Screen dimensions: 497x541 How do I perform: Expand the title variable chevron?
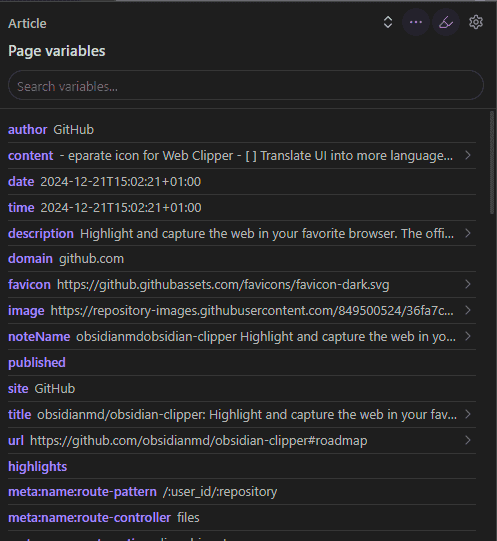[x=468, y=414]
